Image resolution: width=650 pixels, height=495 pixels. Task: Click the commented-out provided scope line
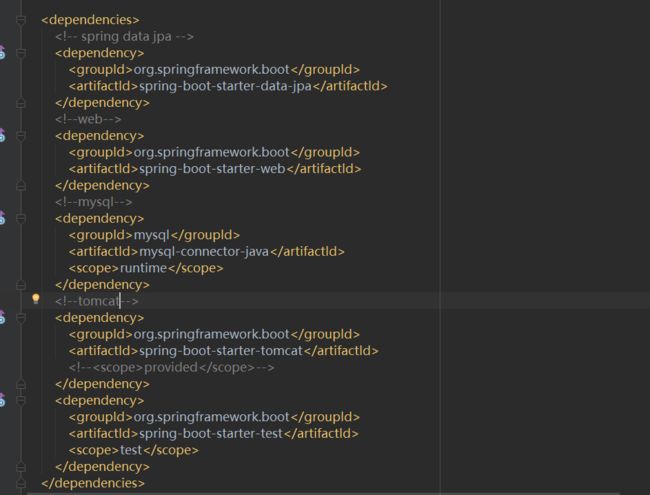coord(172,367)
